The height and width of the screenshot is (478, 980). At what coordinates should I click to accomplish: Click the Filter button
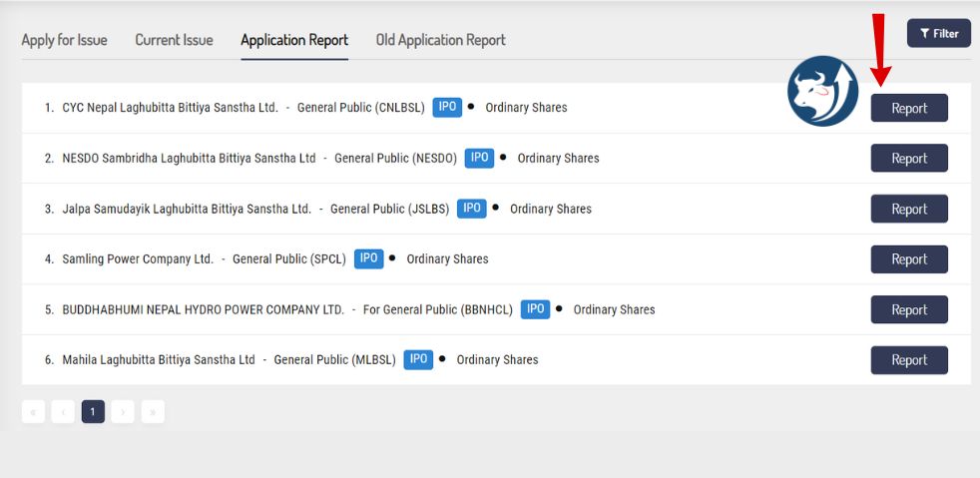pos(939,33)
